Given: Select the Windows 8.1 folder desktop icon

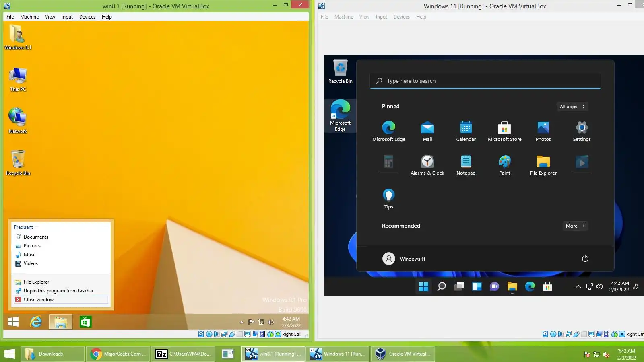Looking at the screenshot, I should (18, 37).
